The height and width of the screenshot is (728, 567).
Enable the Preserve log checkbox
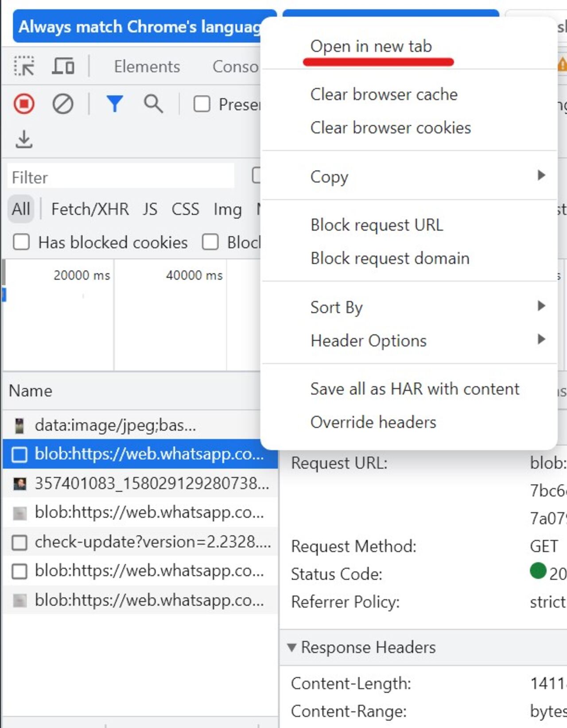click(202, 105)
